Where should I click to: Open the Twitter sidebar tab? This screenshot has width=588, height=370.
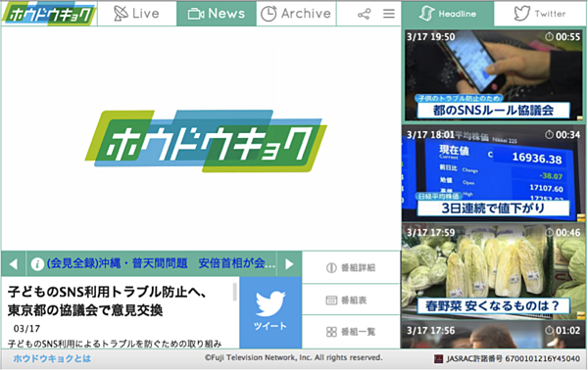pyautogui.click(x=540, y=14)
